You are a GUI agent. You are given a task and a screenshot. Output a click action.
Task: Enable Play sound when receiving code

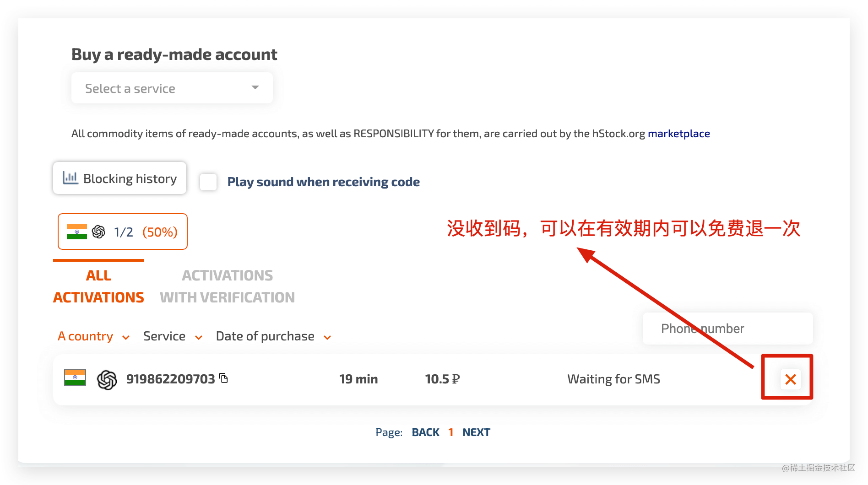click(x=208, y=182)
